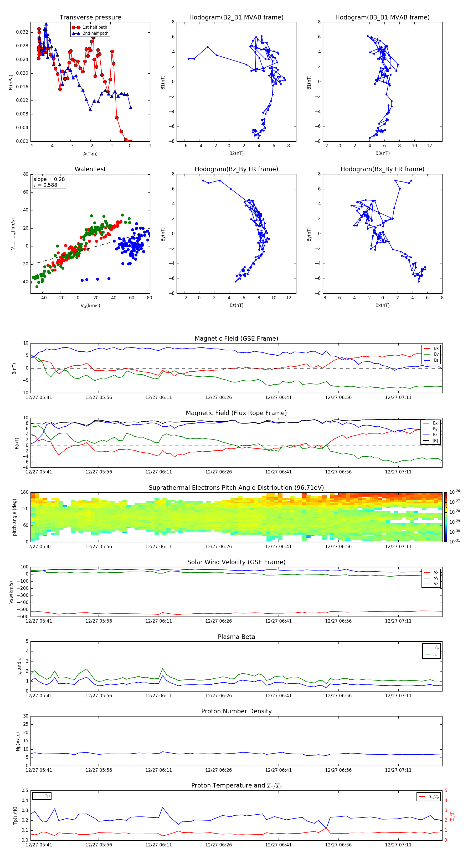Click "12/27 06:26" tick under Plasma Beta

coord(218,696)
